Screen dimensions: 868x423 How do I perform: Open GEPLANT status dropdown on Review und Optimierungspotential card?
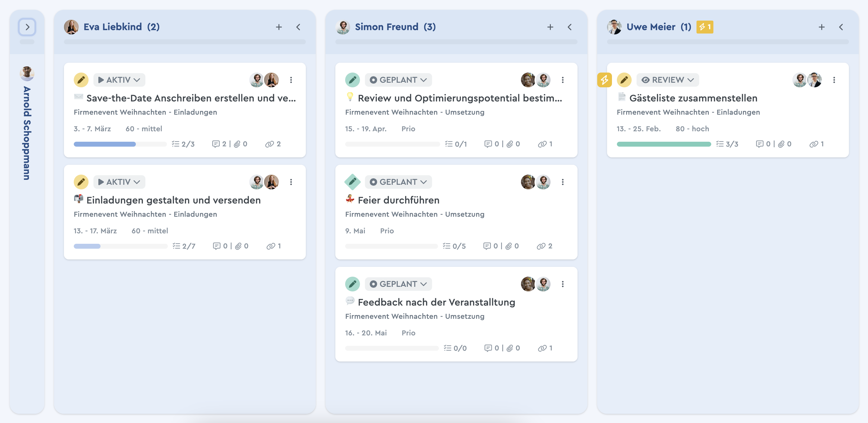point(398,80)
